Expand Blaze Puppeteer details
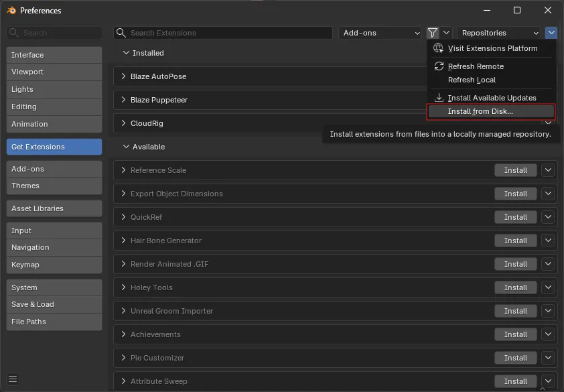The width and height of the screenshot is (564, 392). coord(123,100)
